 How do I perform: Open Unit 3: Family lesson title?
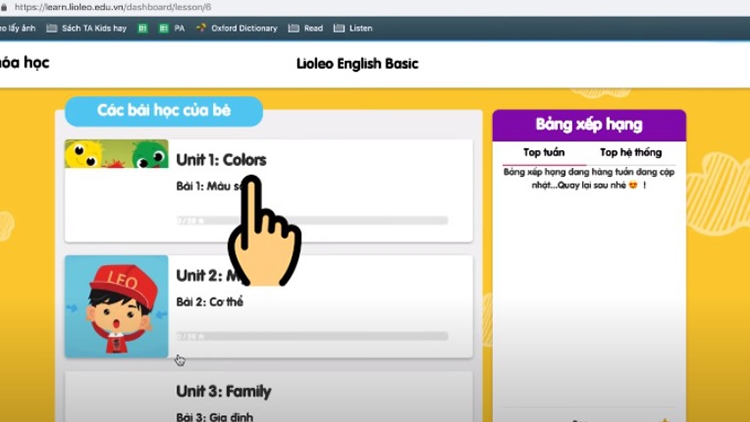223,391
